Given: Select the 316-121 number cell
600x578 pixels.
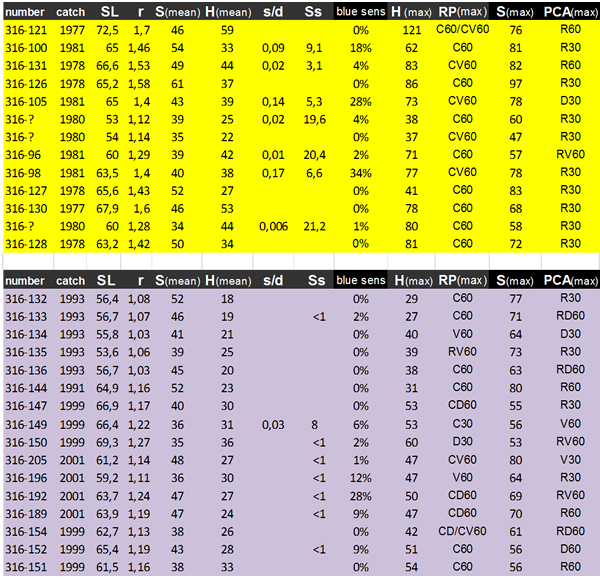Looking at the screenshot, I should point(26,31).
